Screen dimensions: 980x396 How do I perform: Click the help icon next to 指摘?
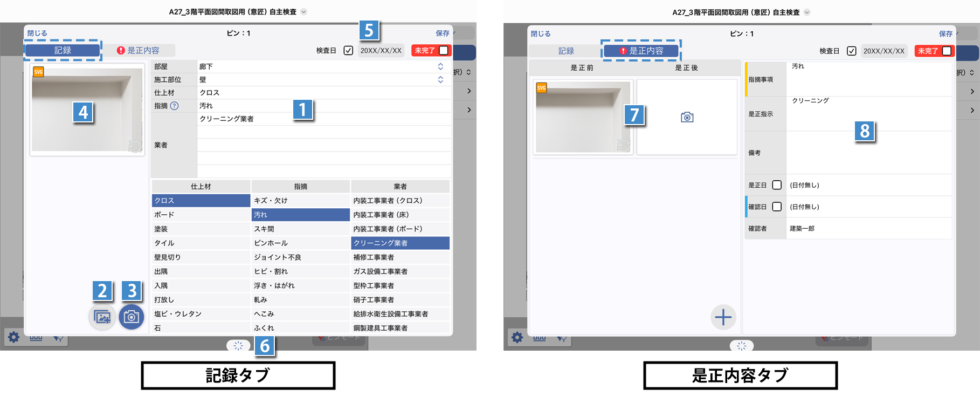coord(174,106)
